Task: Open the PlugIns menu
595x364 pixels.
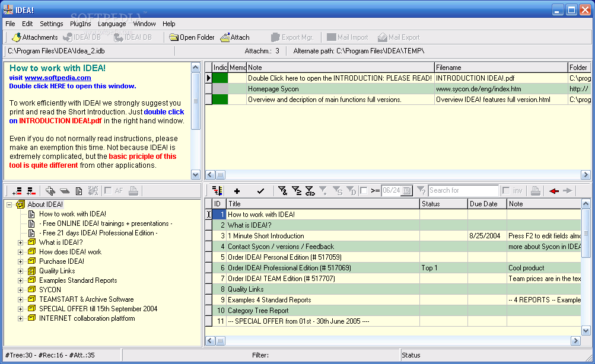Action: (x=81, y=24)
